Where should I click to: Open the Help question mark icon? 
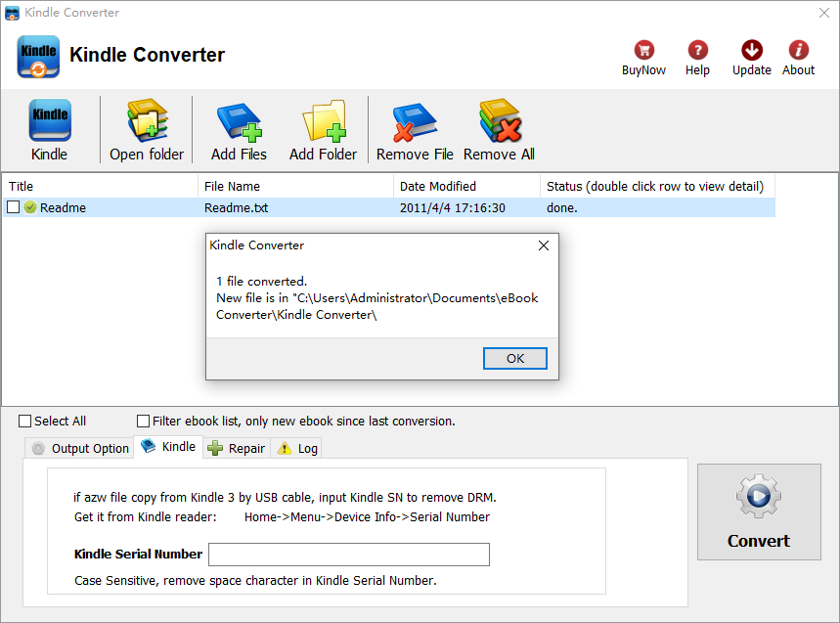click(x=697, y=50)
